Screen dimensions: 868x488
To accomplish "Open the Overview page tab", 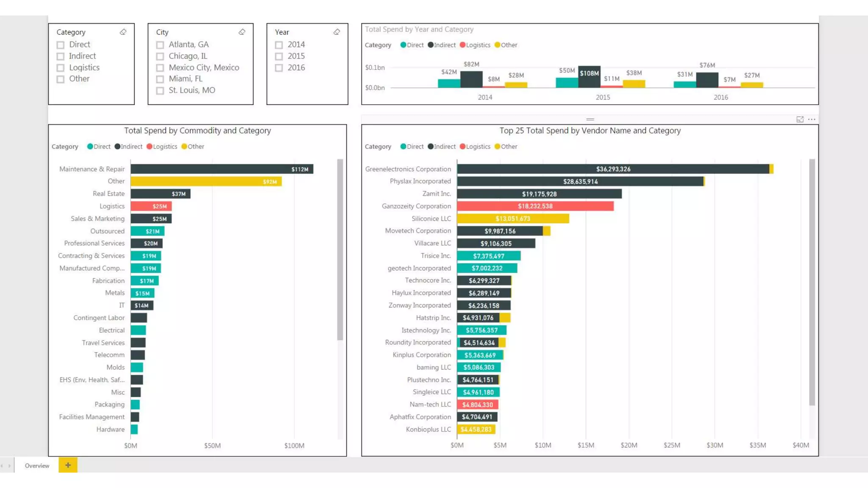I will click(x=37, y=466).
